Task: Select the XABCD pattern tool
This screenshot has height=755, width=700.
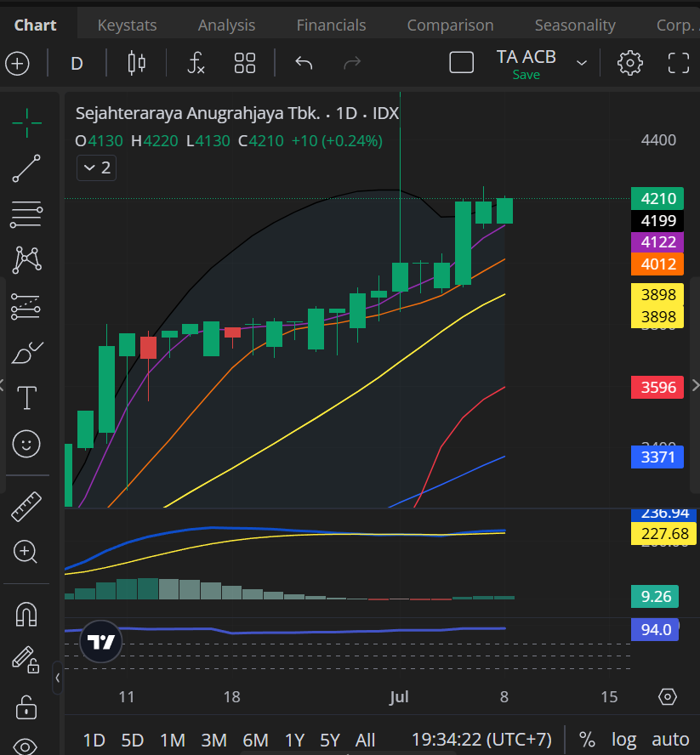Action: [27, 260]
